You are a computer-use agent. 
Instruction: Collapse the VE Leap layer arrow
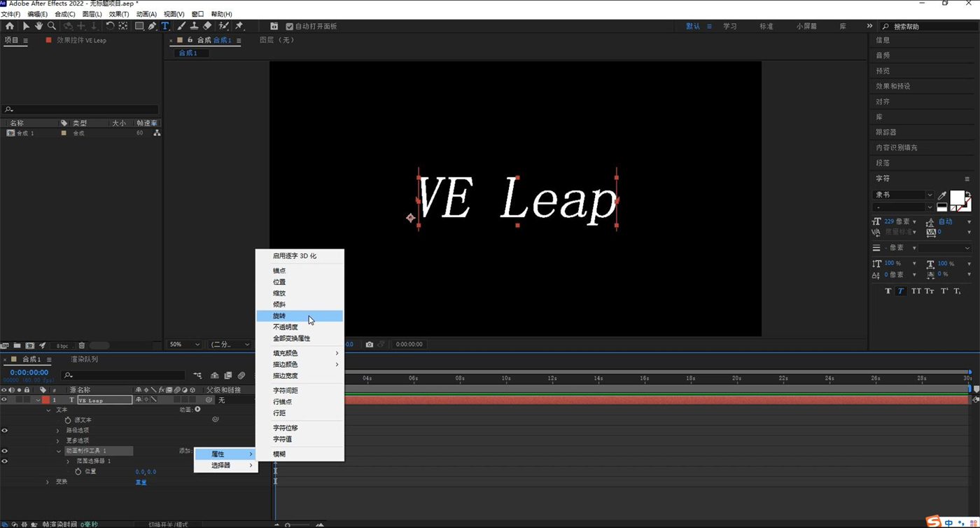(x=38, y=400)
